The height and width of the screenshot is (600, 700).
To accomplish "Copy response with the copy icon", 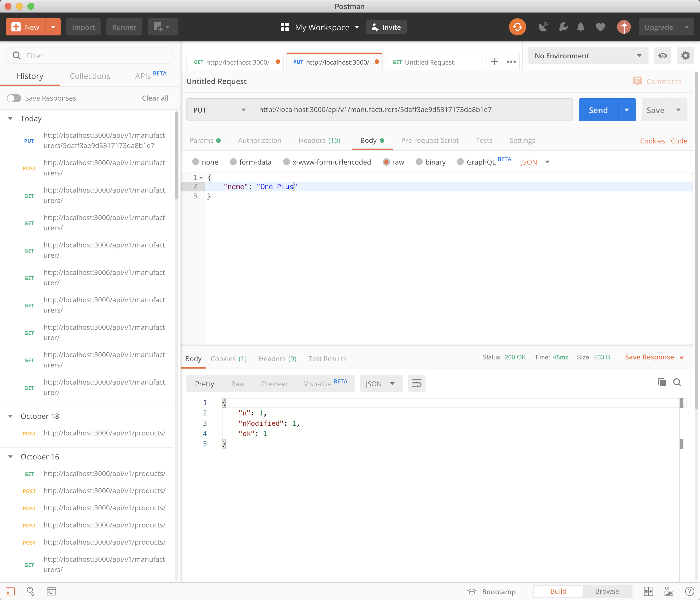I will pyautogui.click(x=662, y=382).
